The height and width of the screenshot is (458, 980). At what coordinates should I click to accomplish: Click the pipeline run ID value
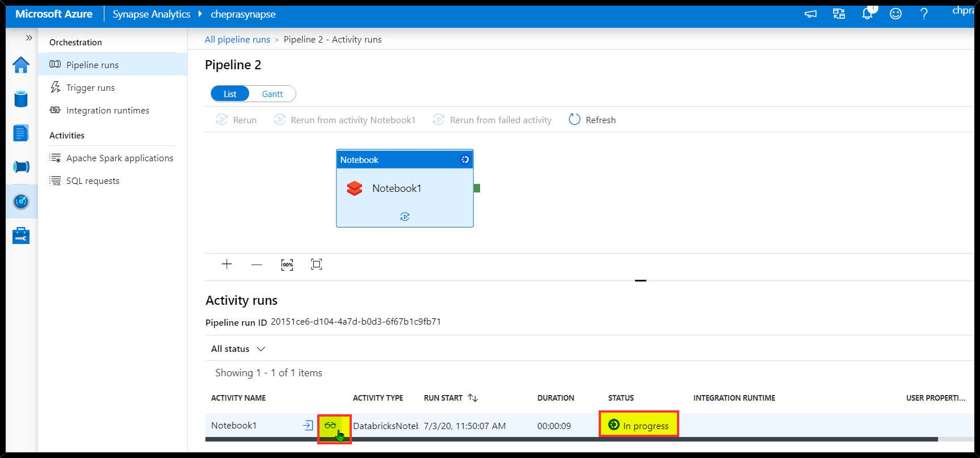356,321
